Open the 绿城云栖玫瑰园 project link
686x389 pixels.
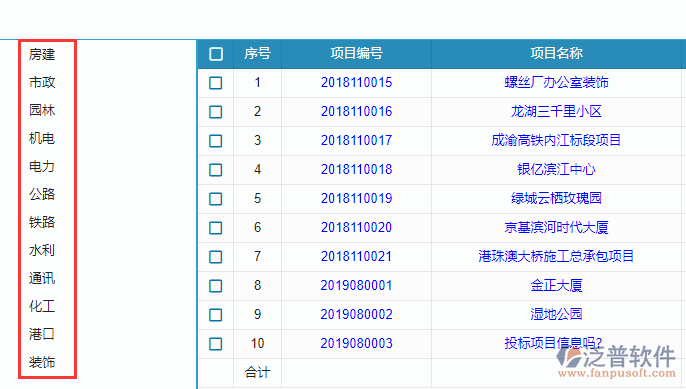[556, 198]
